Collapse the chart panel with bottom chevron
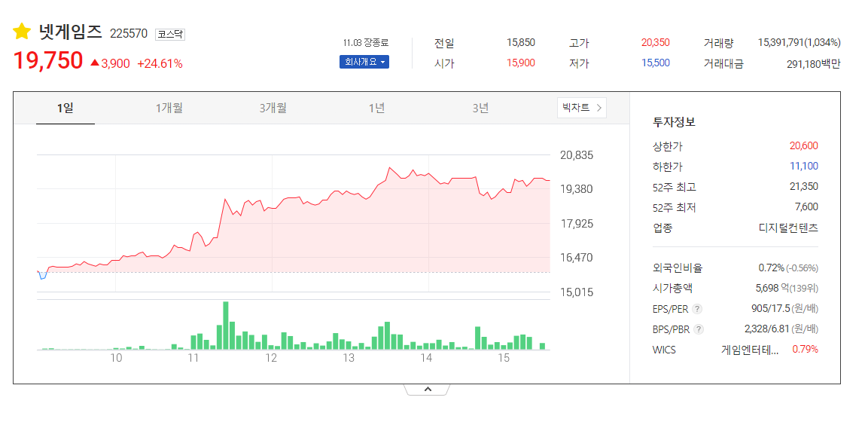 [427, 390]
